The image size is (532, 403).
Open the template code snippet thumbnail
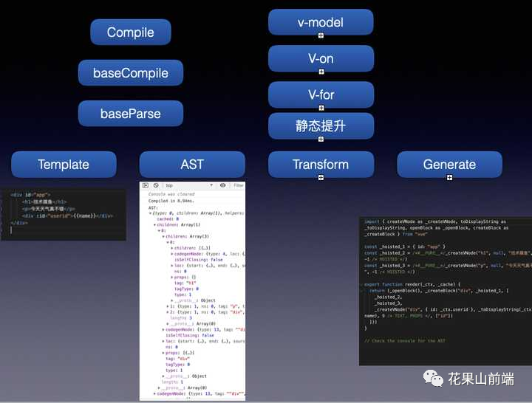(64, 215)
